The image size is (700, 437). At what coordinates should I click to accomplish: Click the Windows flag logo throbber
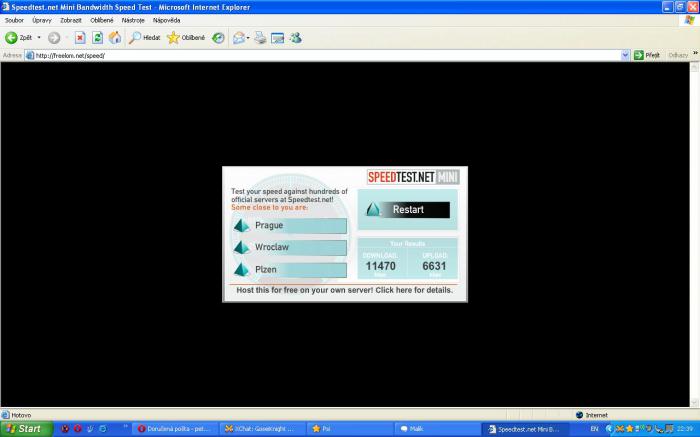coord(690,21)
